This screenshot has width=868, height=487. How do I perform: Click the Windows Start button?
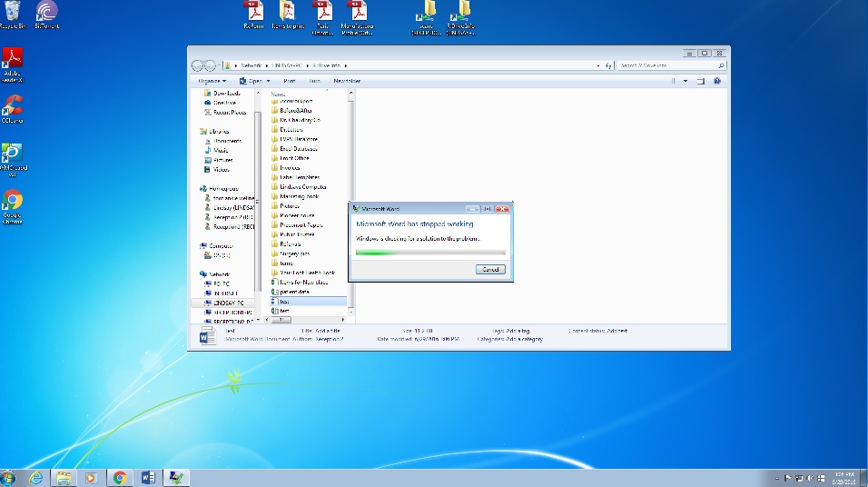click(x=8, y=478)
